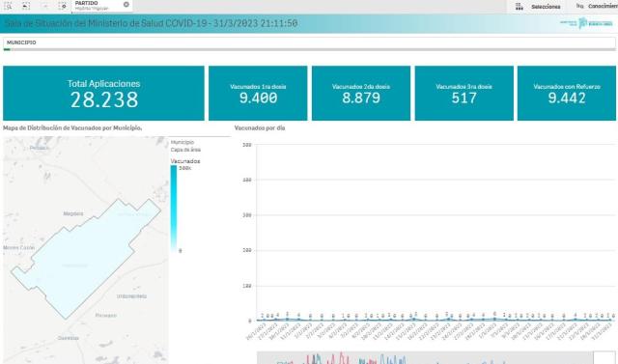Select the Total Aplicaciones KPI tile
The image size is (618, 364).
click(103, 93)
